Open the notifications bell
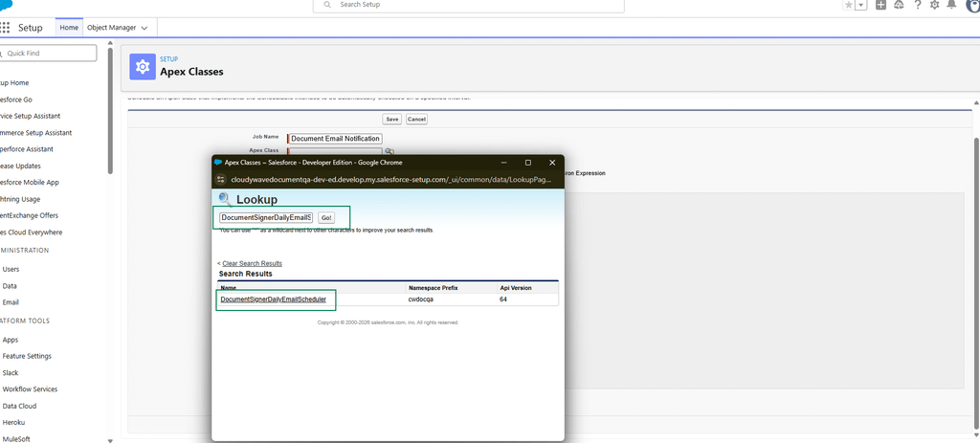Viewport: 980px width, 443px height. click(x=951, y=5)
